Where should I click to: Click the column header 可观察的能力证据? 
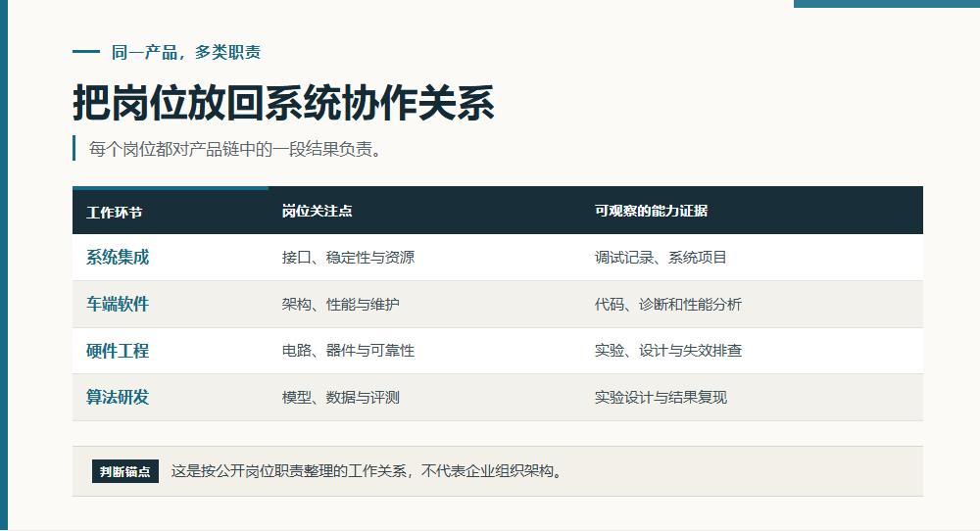click(651, 212)
